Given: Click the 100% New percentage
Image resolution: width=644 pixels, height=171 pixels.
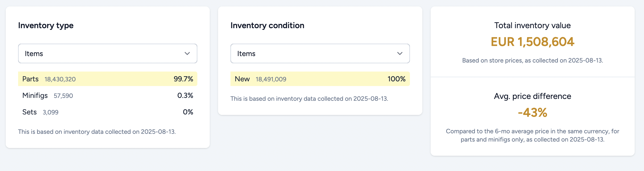Looking at the screenshot, I should click(396, 79).
